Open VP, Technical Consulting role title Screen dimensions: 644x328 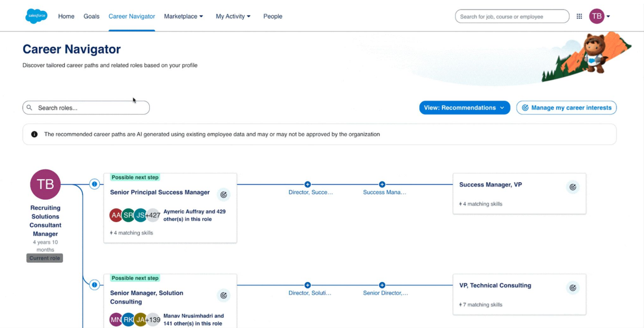(495, 285)
